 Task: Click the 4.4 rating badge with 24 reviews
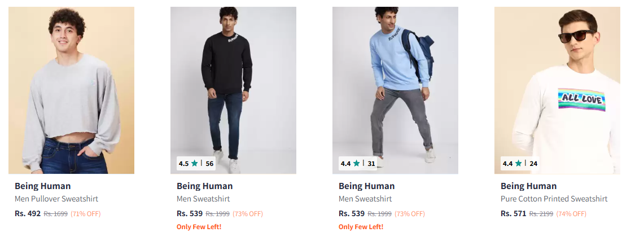tap(520, 164)
